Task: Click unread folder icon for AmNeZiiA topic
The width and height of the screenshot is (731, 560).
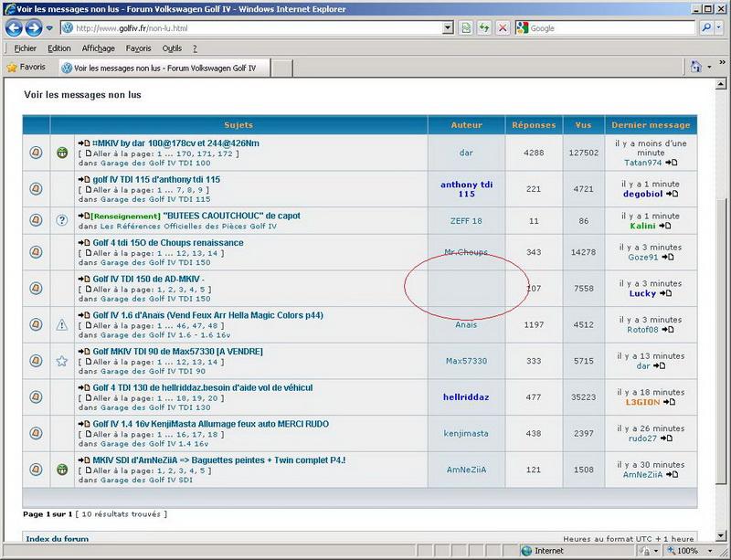Action: pyautogui.click(x=36, y=469)
